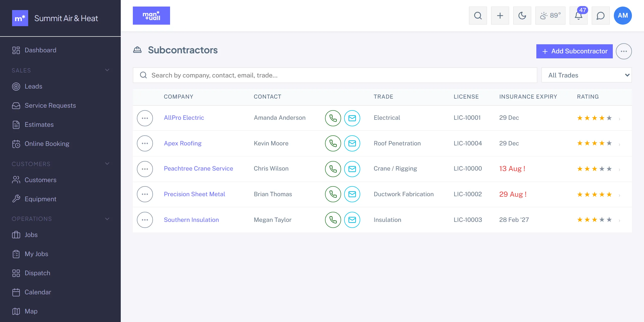
Task: Open the AM user avatar menu
Action: point(623,16)
